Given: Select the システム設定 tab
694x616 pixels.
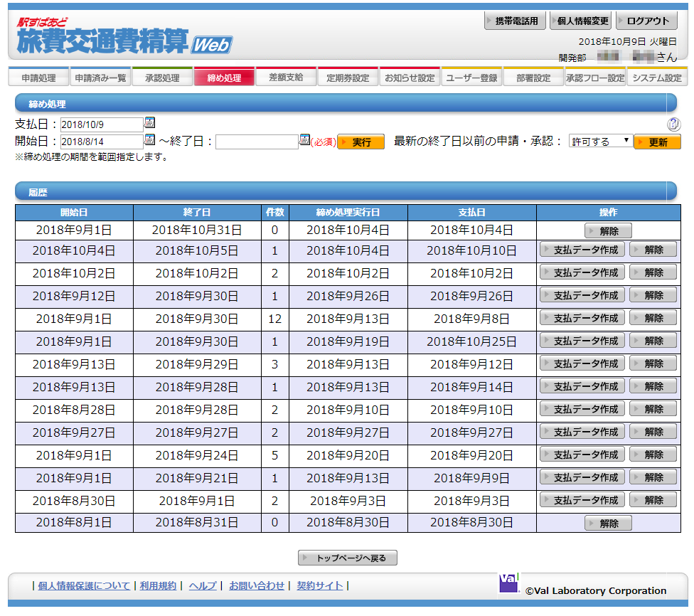Looking at the screenshot, I should coord(657,78).
